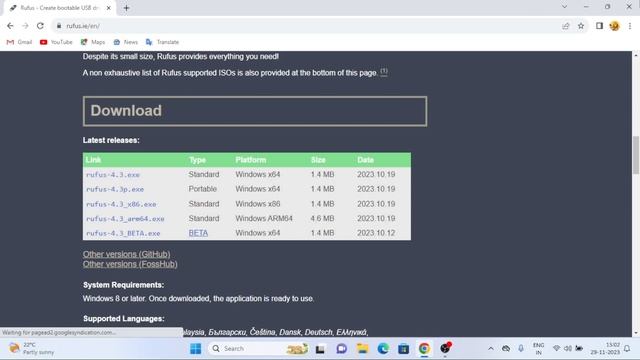Viewport: 640px width, 360px height.
Task: Download rufus-4.3_x86.exe
Action: click(x=121, y=204)
